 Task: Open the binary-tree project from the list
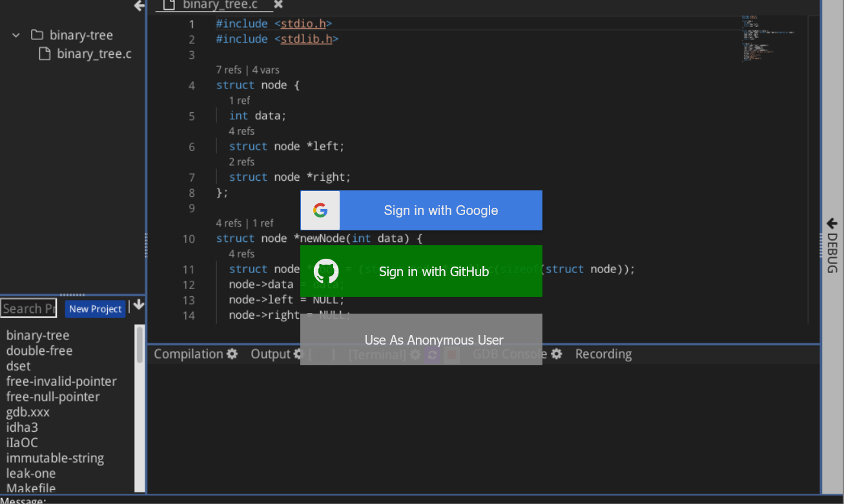click(38, 336)
